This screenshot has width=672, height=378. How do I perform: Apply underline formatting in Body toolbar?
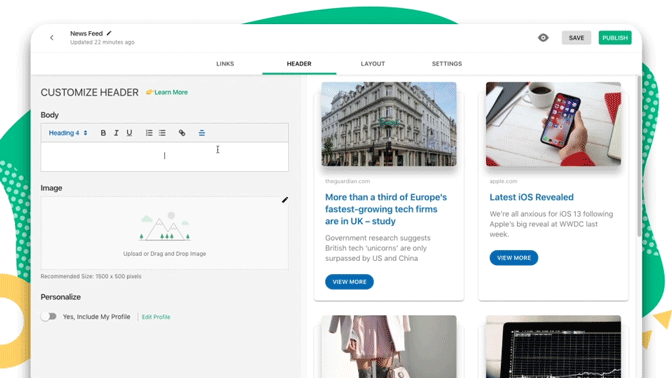coord(129,133)
